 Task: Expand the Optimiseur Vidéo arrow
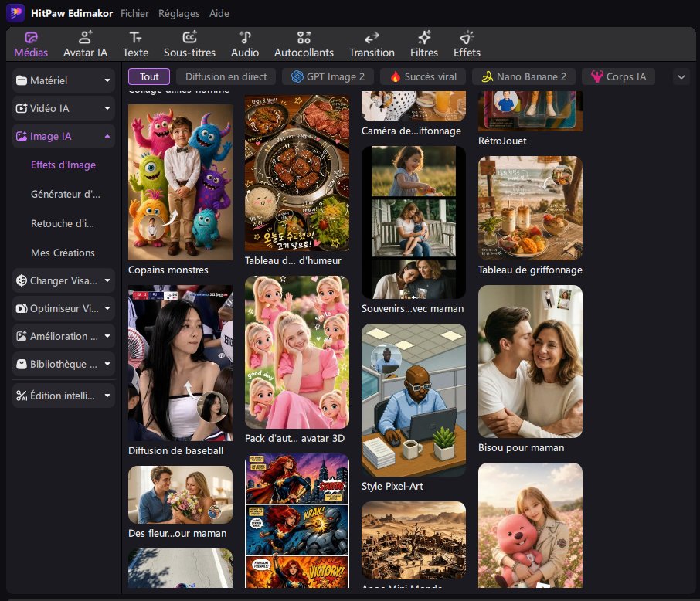click(x=107, y=308)
